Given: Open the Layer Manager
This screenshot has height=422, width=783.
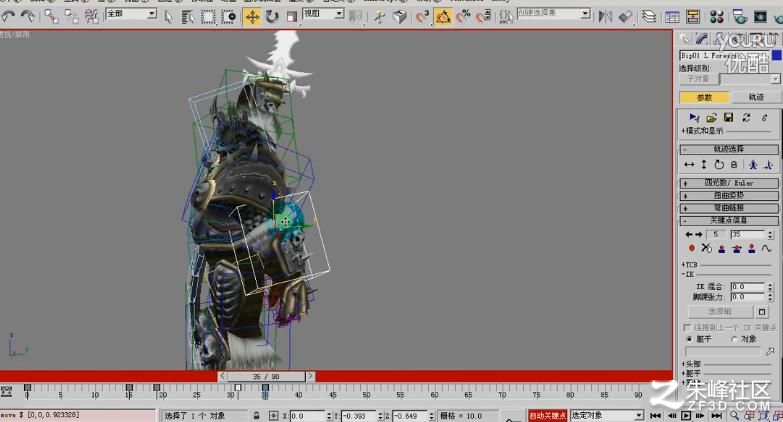Looking at the screenshot, I should pos(649,17).
